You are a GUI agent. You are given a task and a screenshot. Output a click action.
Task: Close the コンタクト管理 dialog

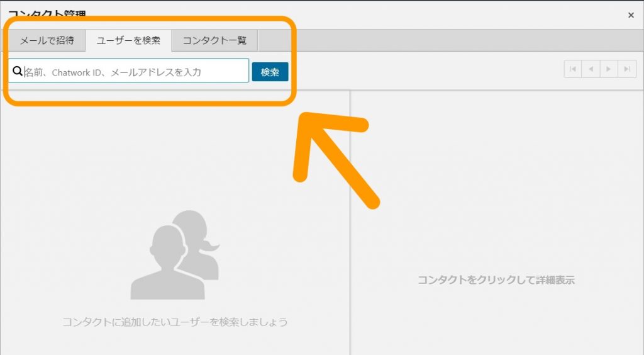[x=631, y=15]
